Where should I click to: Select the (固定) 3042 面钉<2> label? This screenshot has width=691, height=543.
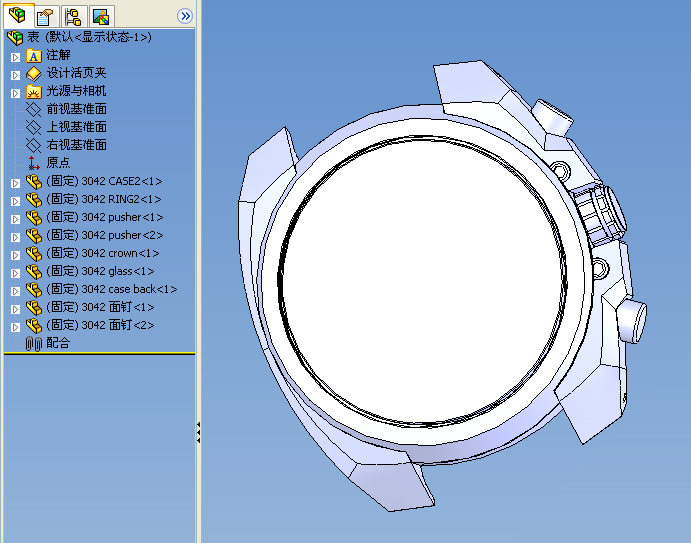[100, 325]
